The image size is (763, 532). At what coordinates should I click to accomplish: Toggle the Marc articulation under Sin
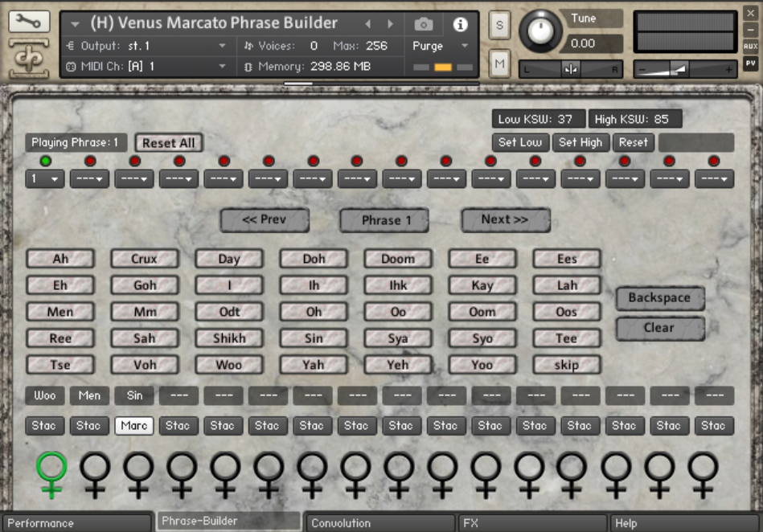[x=133, y=425]
